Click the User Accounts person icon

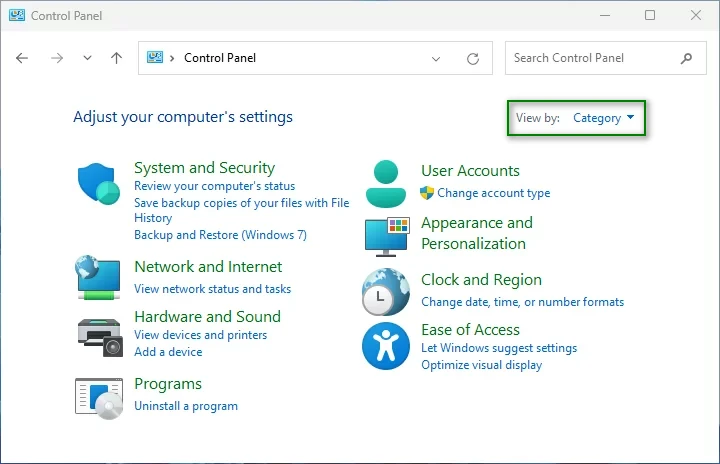[386, 183]
